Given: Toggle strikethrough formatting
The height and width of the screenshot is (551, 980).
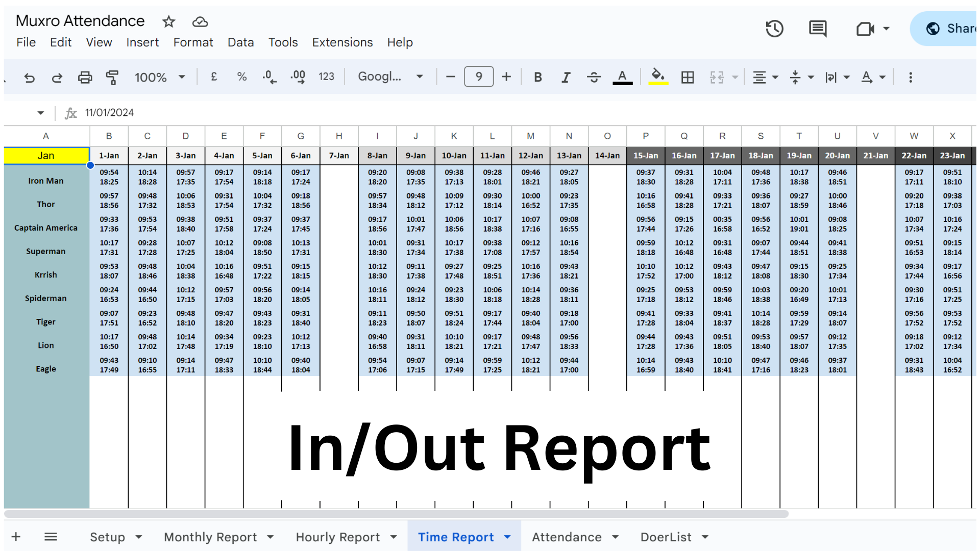Looking at the screenshot, I should pos(594,77).
